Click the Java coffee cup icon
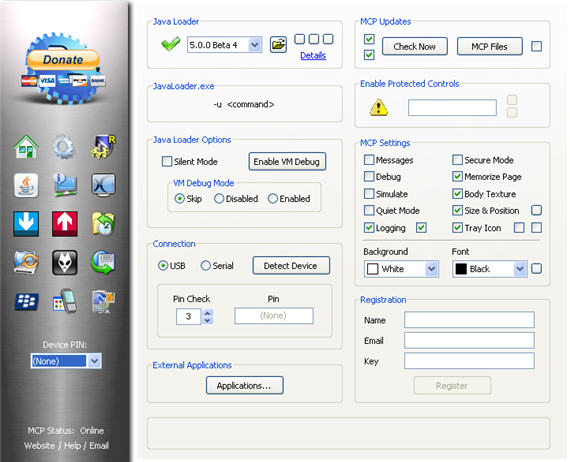570x462 pixels. tap(26, 185)
